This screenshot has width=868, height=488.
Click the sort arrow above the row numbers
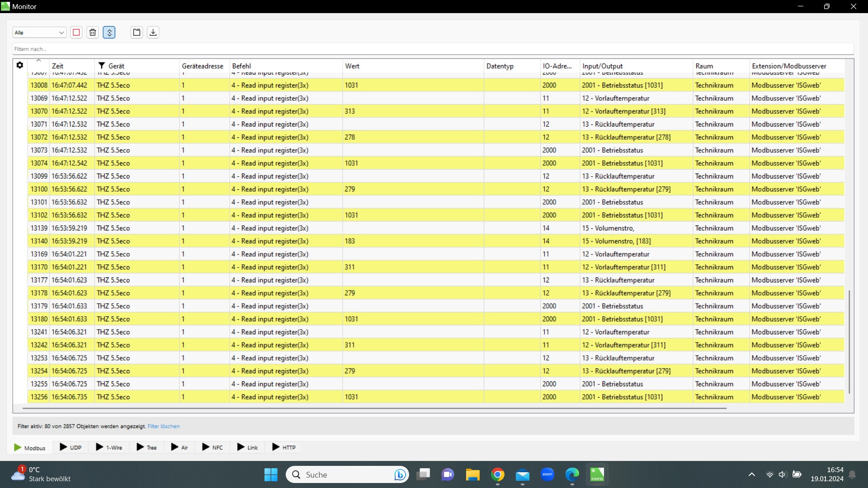tap(39, 61)
